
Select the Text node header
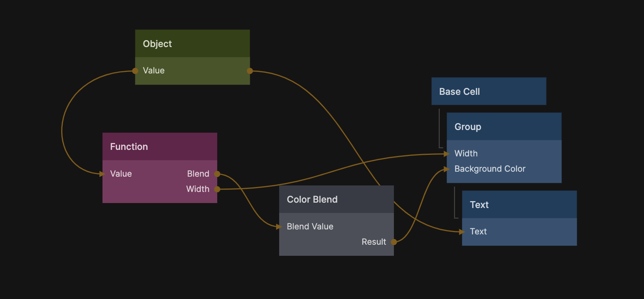[519, 205]
